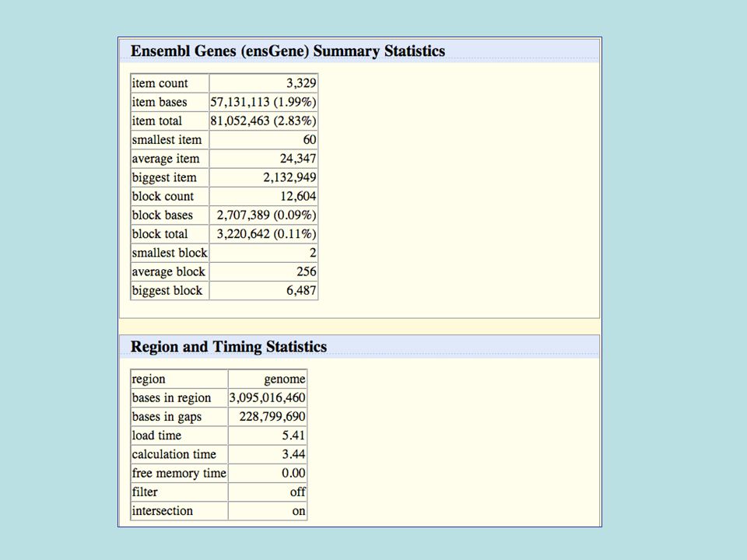Click the 'load time' label
This screenshot has width=747, height=560.
pyautogui.click(x=156, y=436)
